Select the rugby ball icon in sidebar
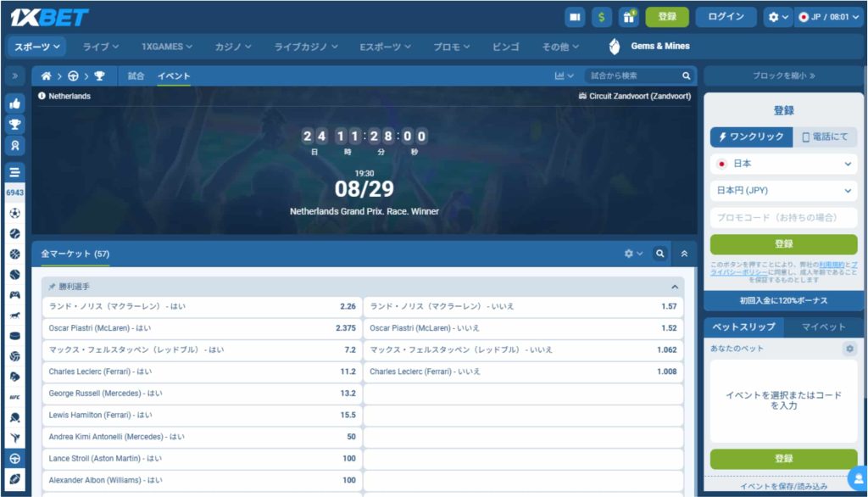Image resolution: width=868 pixels, height=497 pixels. pyautogui.click(x=15, y=479)
